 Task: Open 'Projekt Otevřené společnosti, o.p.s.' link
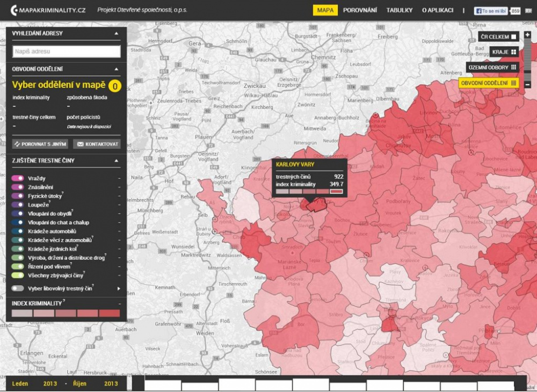142,10
